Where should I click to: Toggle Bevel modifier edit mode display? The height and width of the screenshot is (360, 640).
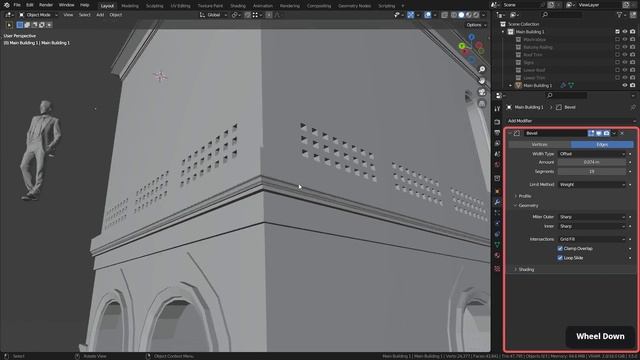591,133
